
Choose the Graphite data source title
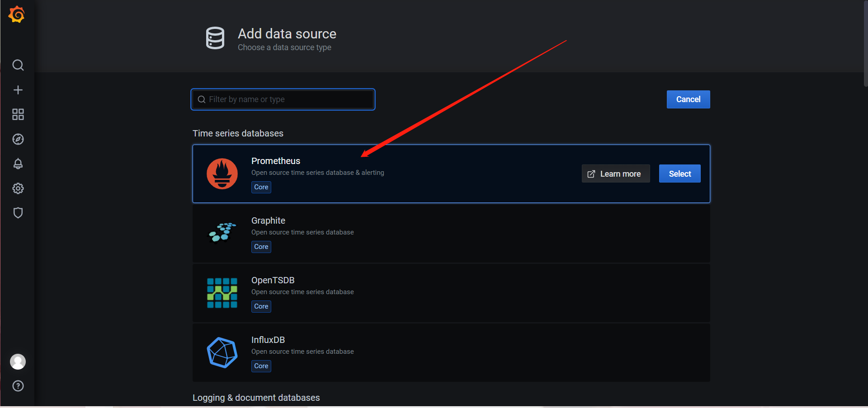tap(268, 220)
